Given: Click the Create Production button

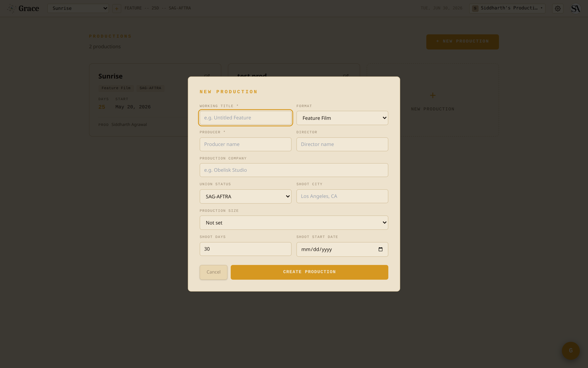Looking at the screenshot, I should [309, 272].
